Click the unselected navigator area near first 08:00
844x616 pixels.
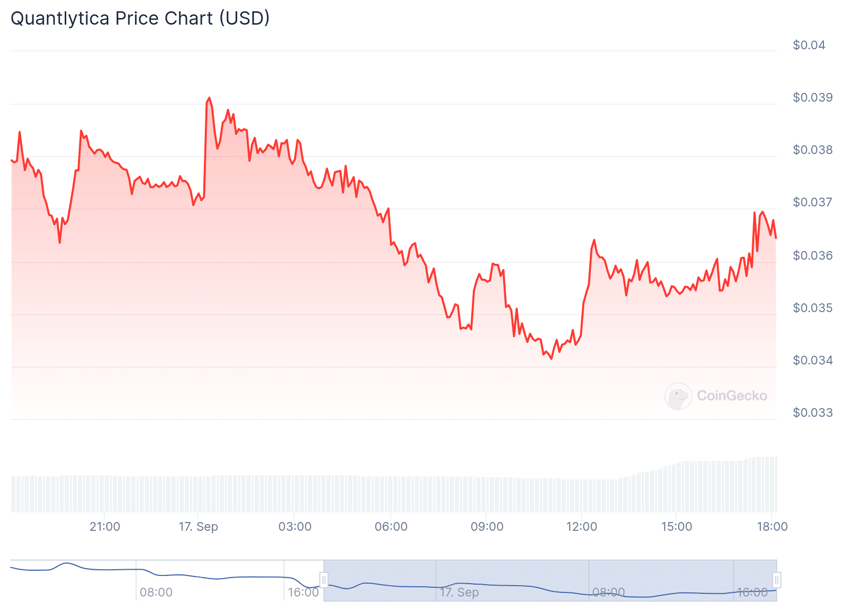156,580
